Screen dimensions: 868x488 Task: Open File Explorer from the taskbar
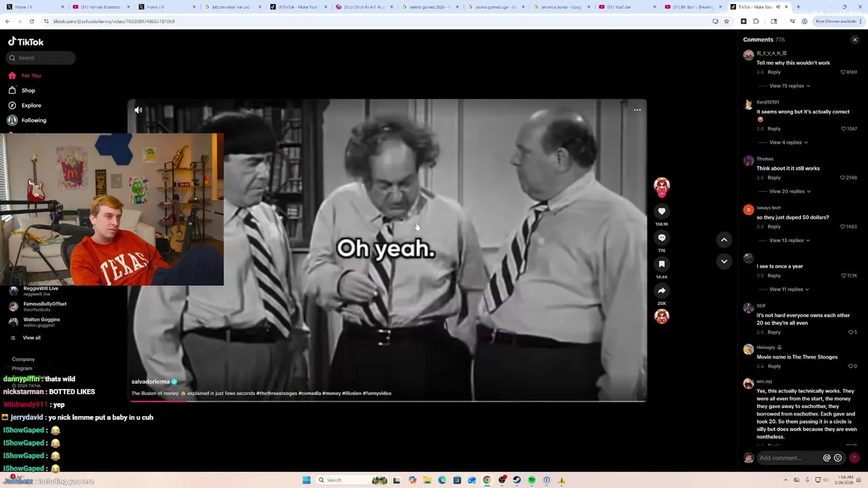(x=427, y=480)
